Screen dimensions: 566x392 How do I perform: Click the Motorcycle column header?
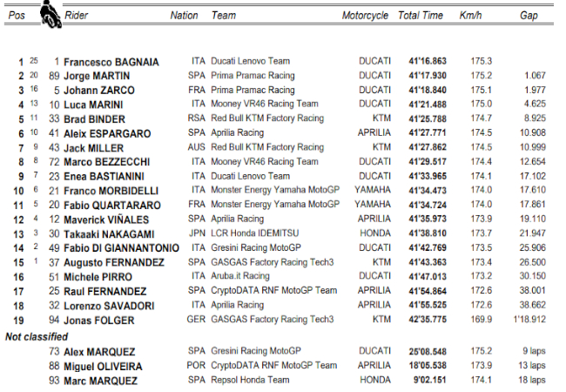[x=365, y=16]
